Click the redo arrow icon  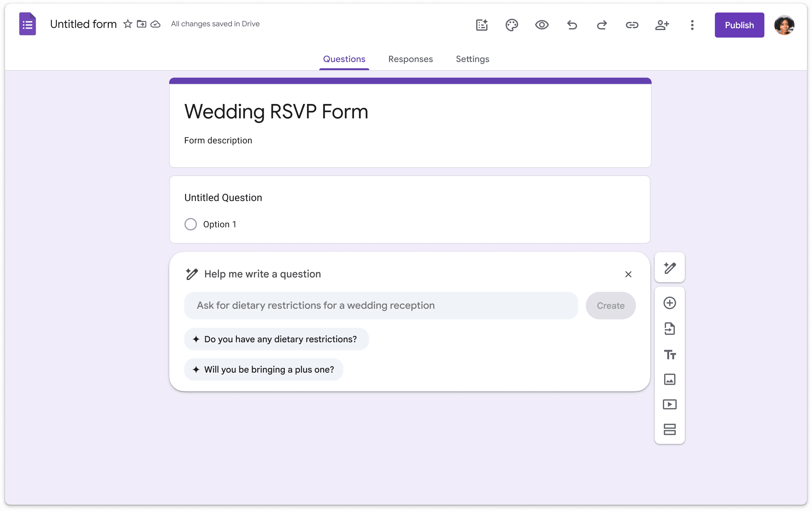(x=602, y=25)
